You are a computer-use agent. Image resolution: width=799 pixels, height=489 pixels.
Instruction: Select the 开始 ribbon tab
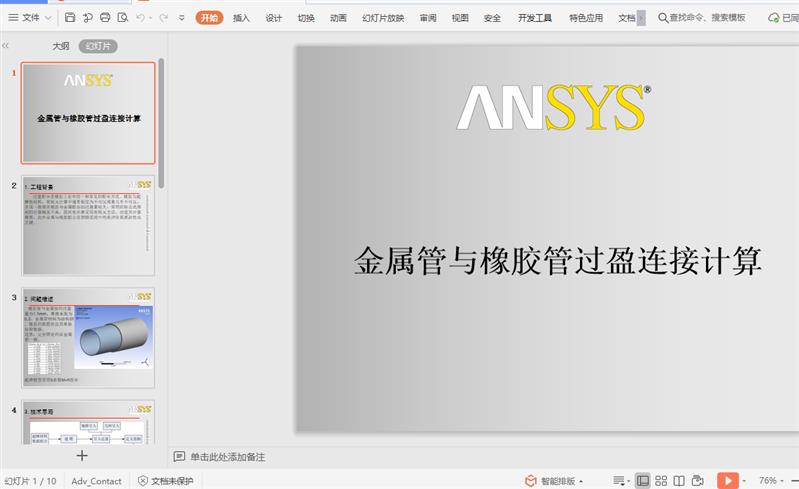(x=209, y=18)
